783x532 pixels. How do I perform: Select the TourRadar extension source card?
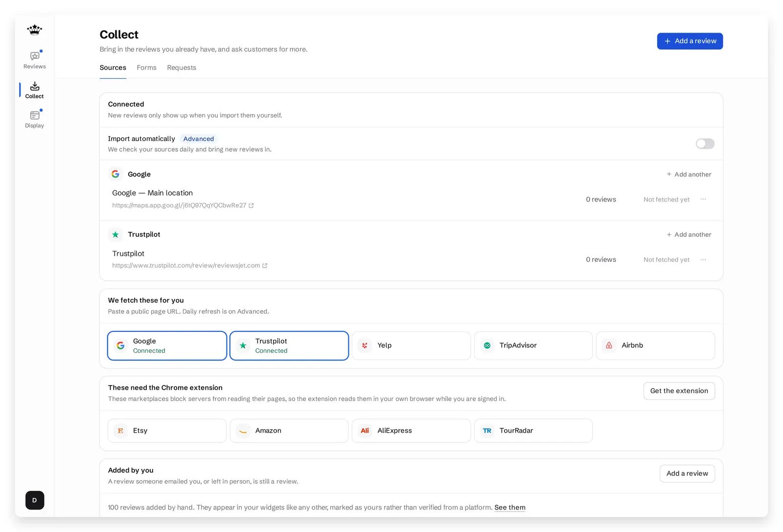(x=533, y=431)
